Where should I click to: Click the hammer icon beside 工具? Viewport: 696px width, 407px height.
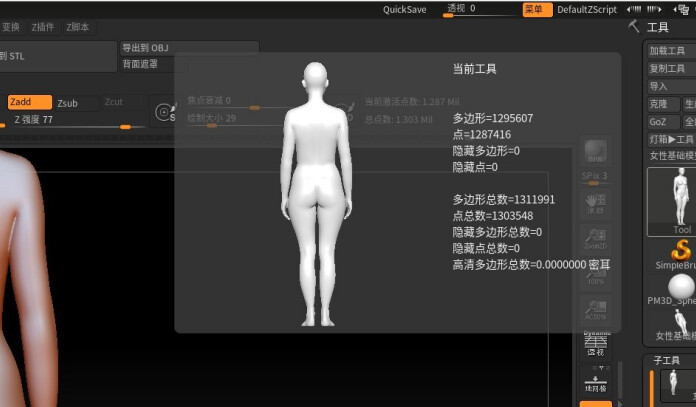pos(634,27)
